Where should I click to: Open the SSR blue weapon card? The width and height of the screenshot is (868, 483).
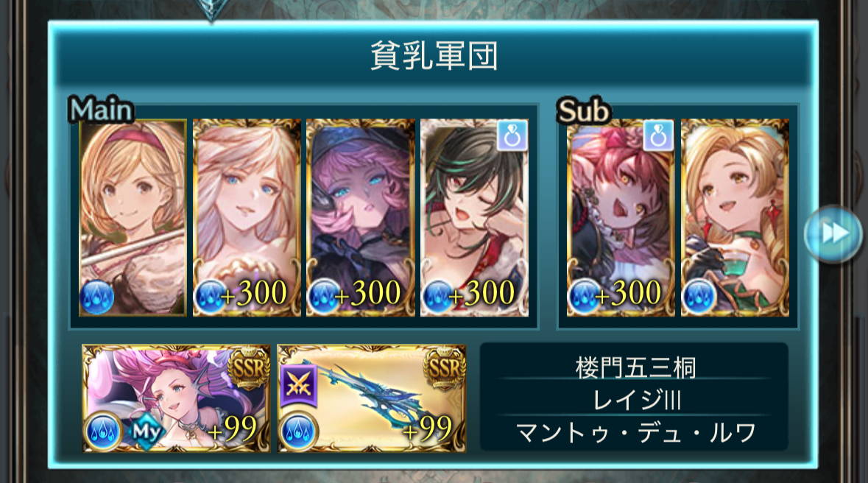tap(372, 398)
